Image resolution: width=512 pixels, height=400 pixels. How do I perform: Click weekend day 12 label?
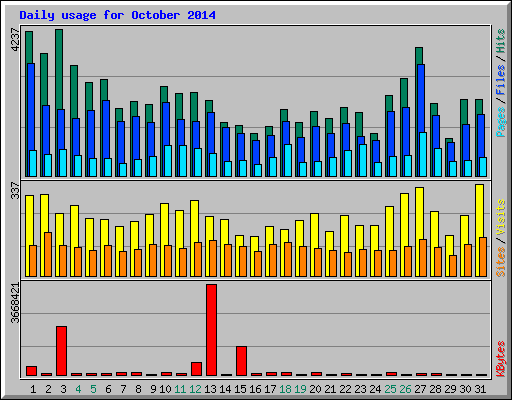tap(195, 389)
